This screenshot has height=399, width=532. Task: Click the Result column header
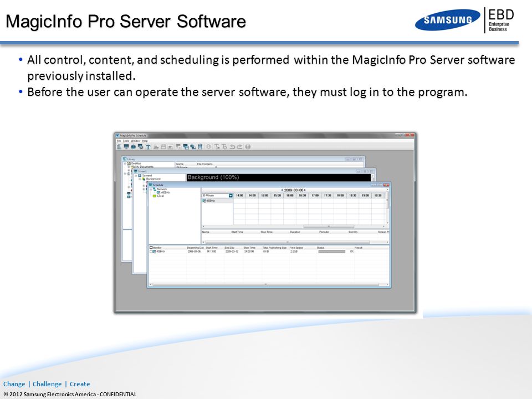(359, 248)
